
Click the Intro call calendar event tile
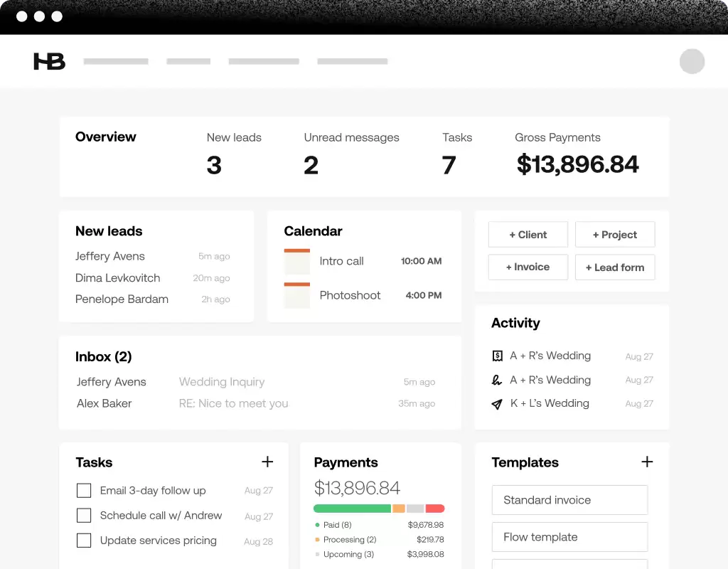[x=296, y=261]
